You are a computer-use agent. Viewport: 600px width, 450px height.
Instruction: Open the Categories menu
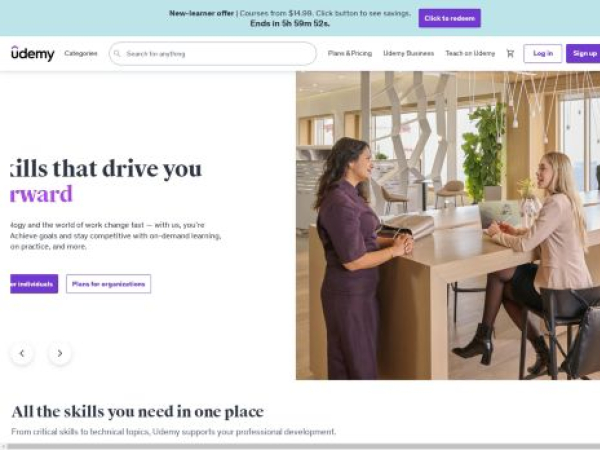coord(81,53)
